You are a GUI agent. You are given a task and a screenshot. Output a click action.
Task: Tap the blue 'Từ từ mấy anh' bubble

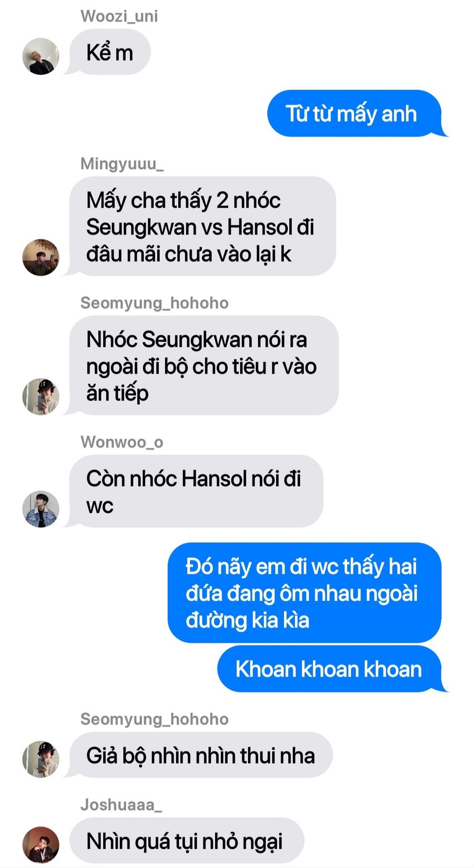pos(354,113)
